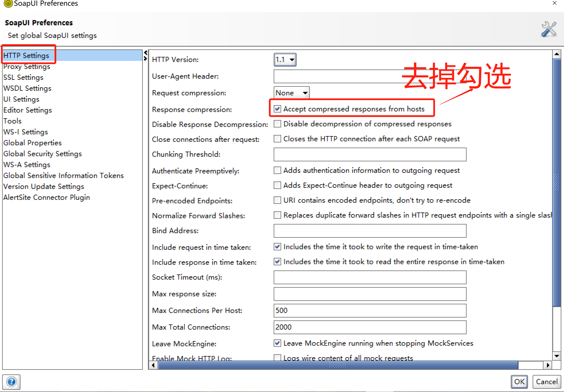
Task: Click the scroll-right arrow on the bottom scrollbar
Action: [x=548, y=365]
